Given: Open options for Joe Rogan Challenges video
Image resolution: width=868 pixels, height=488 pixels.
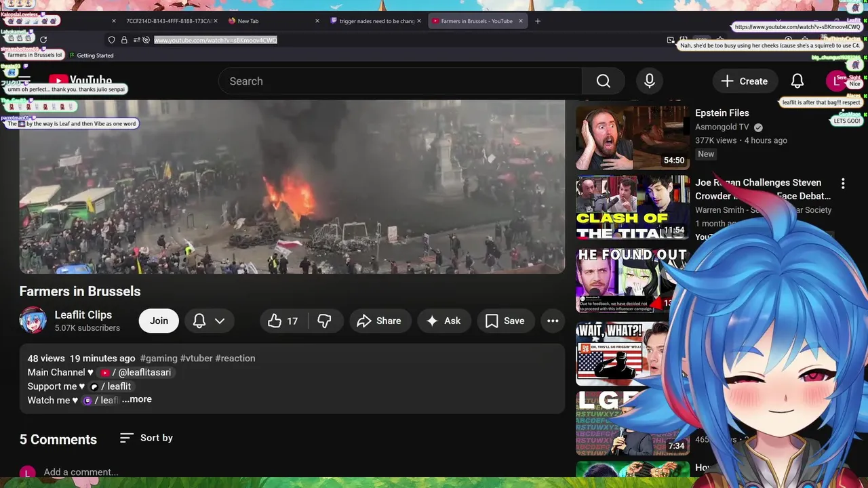Looking at the screenshot, I should click(843, 184).
